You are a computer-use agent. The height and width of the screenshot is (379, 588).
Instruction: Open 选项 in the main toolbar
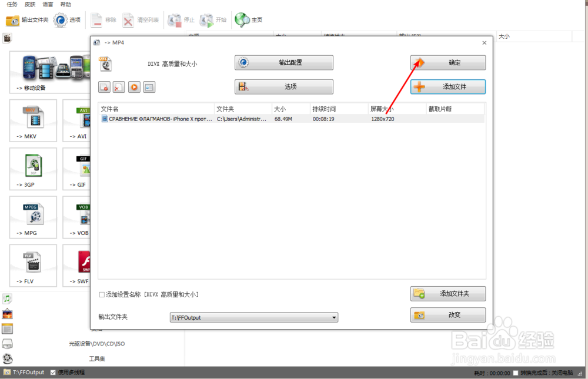point(67,20)
